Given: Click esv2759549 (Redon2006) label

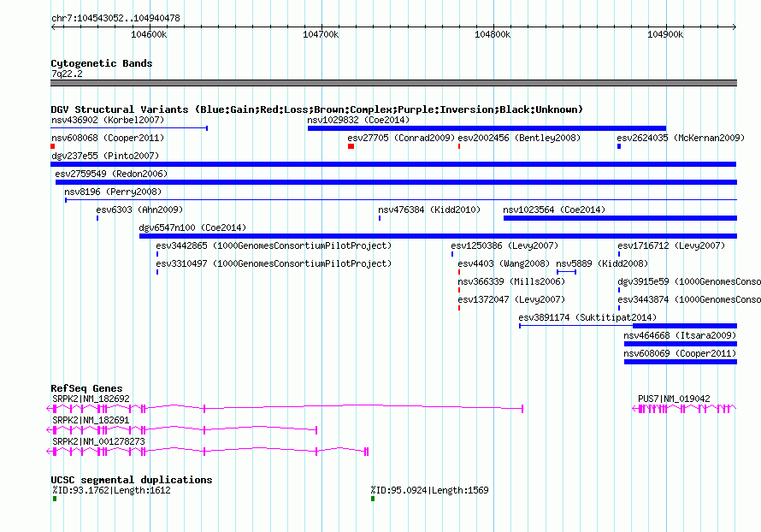Looking at the screenshot, I should click(x=111, y=174).
